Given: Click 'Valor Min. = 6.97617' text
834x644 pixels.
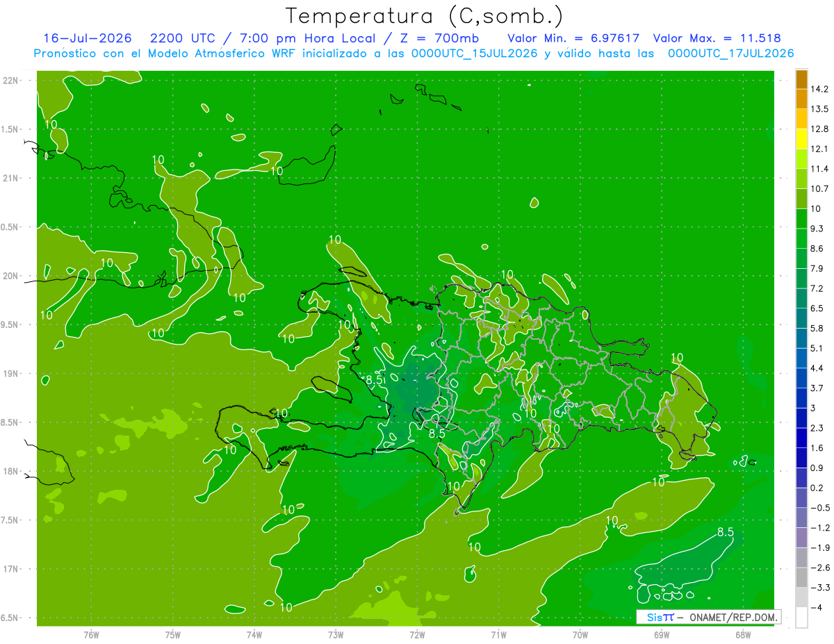Looking at the screenshot, I should pyautogui.click(x=573, y=38).
